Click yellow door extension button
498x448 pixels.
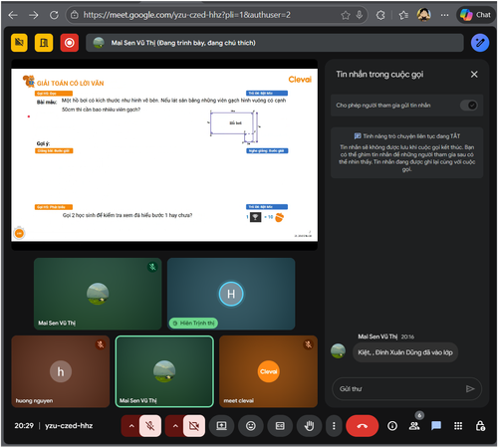coord(44,43)
